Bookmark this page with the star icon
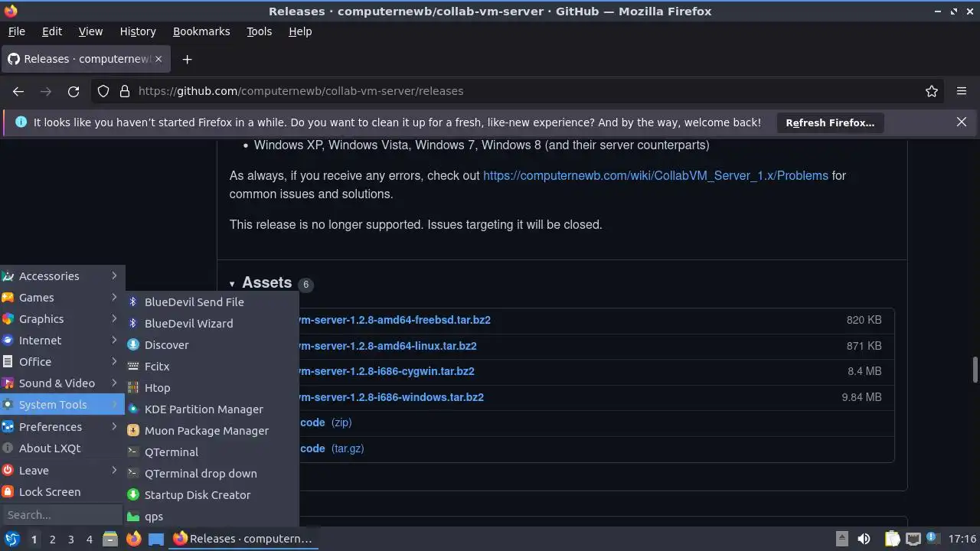Viewport: 980px width, 551px height. point(932,91)
